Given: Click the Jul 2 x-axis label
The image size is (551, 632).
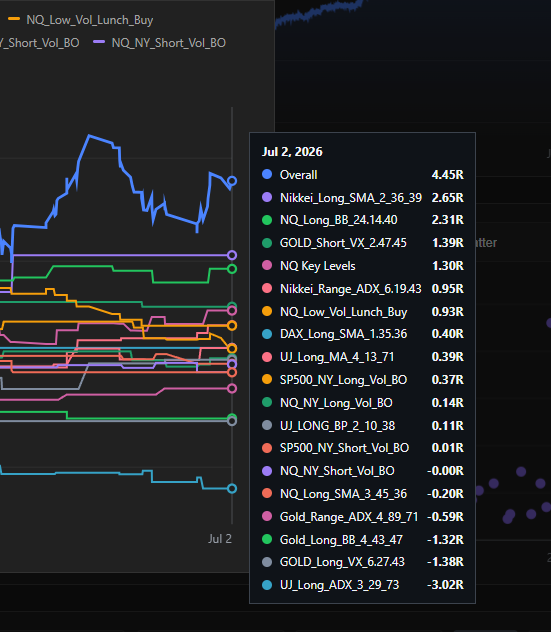Looking at the screenshot, I should pos(220,539).
